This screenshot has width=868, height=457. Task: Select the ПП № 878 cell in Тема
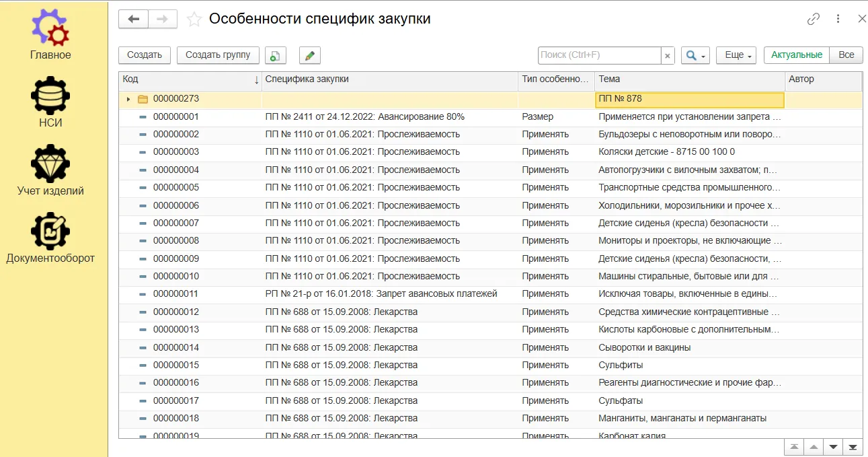690,100
